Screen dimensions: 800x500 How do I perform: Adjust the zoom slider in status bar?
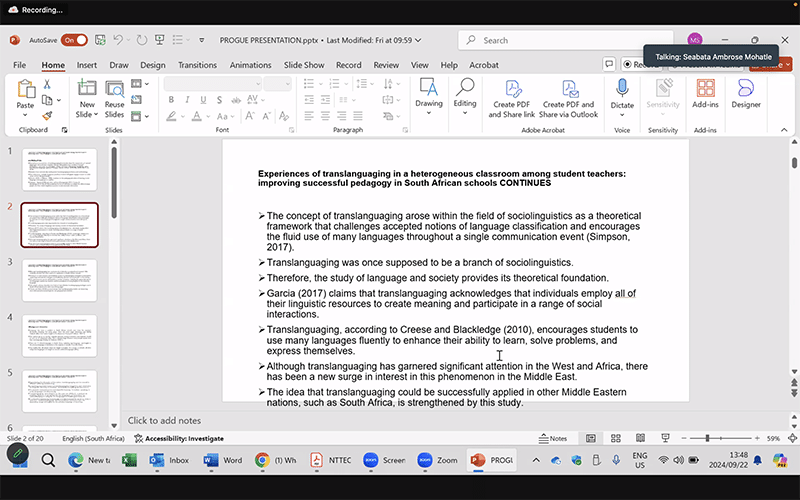pyautogui.click(x=707, y=438)
